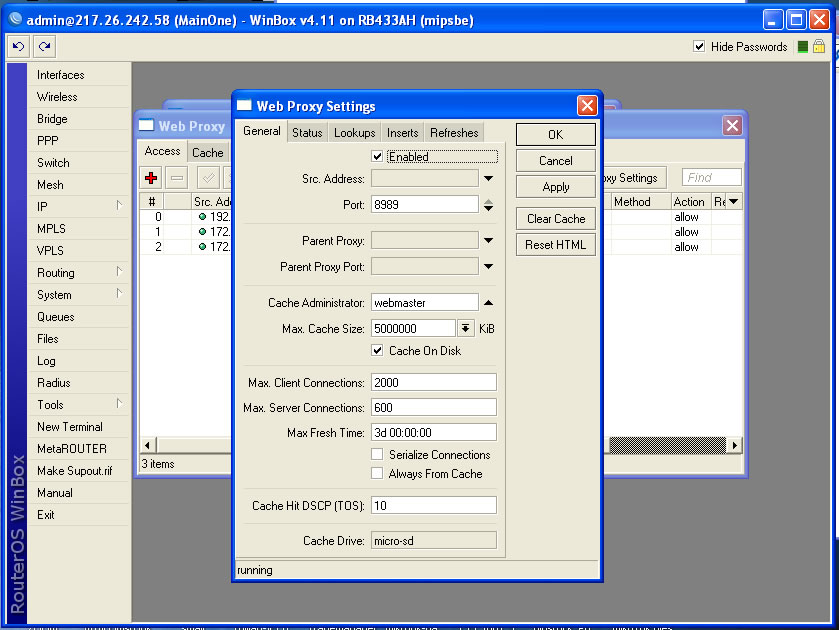Decrease the Port value with down arrow
This screenshot has width=839, height=630.
[x=489, y=208]
